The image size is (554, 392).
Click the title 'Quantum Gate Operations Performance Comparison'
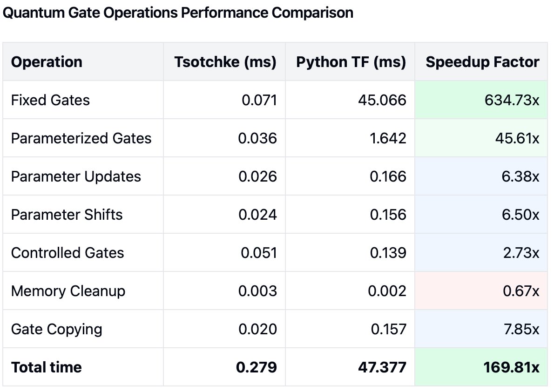coord(178,13)
